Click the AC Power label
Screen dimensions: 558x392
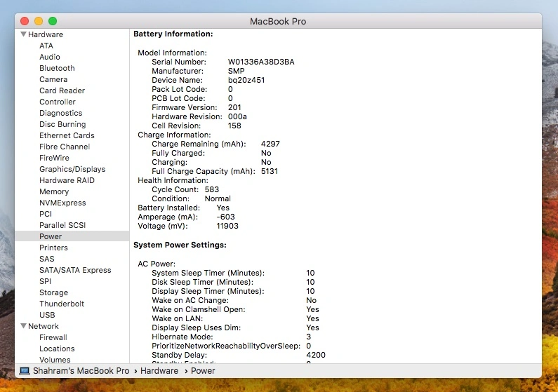click(x=157, y=264)
